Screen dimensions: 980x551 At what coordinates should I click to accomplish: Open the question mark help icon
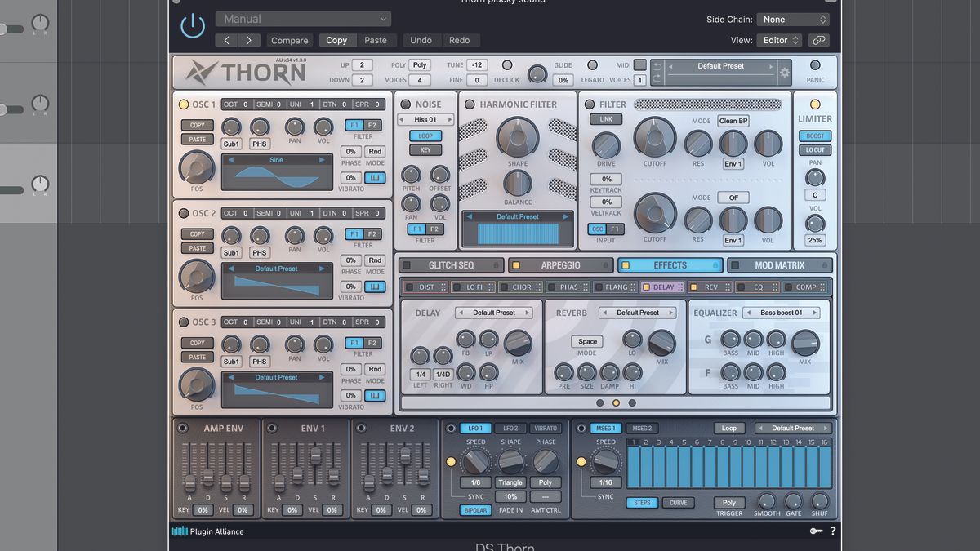click(832, 531)
